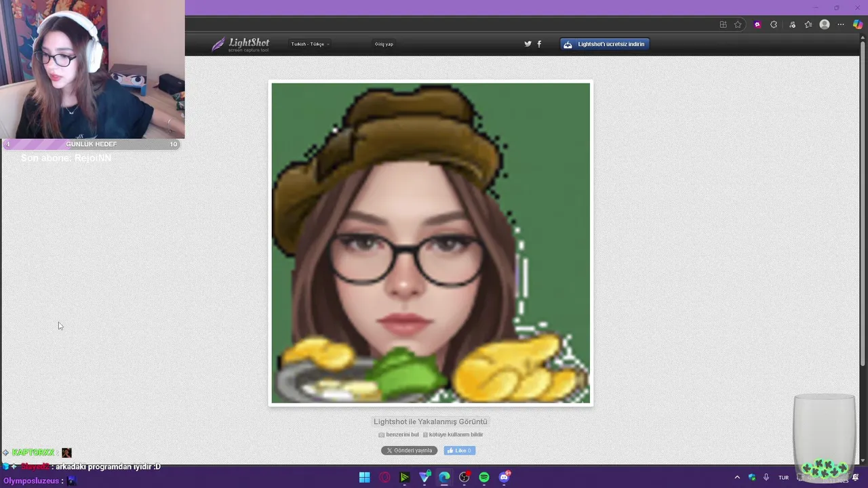Switch to Microsoft Edge in taskbar

444,477
